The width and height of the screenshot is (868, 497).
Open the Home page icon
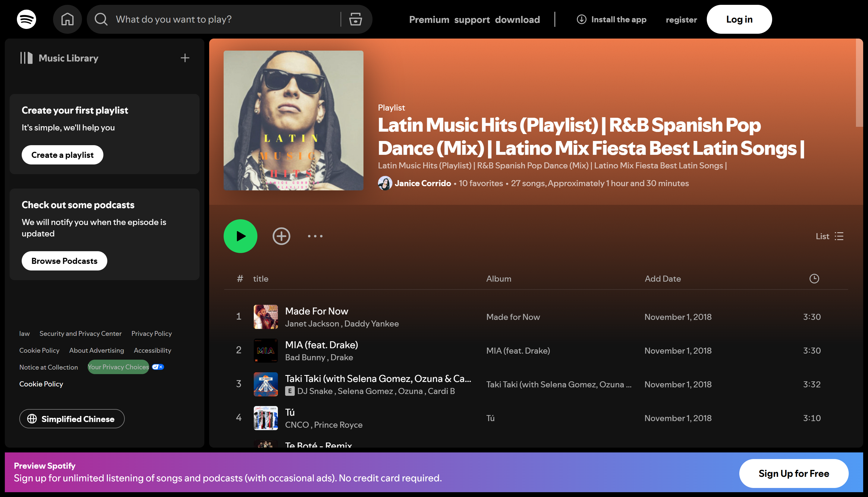pyautogui.click(x=67, y=19)
